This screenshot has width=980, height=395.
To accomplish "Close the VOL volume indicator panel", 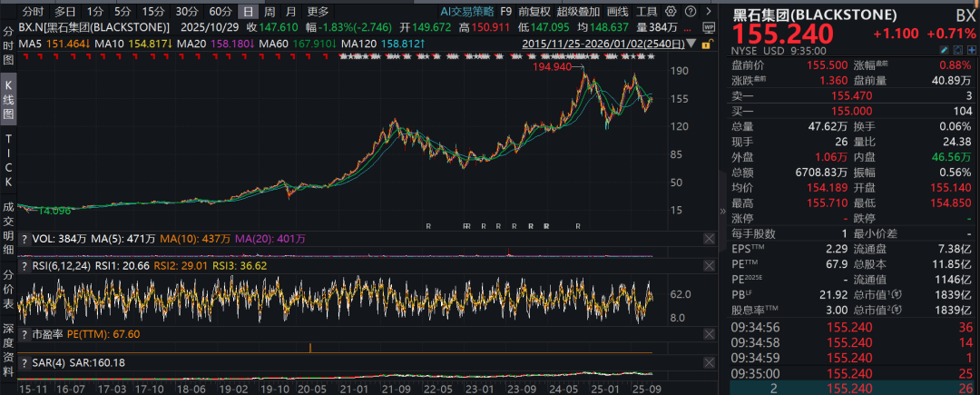I will coord(709,239).
